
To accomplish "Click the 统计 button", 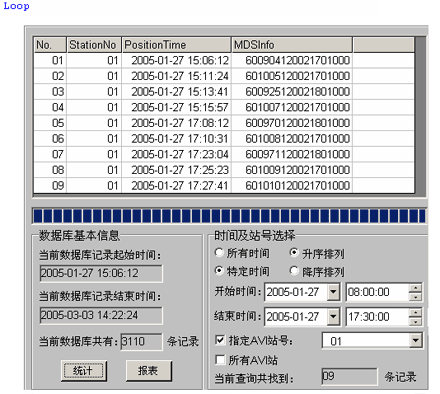I will pos(84,371).
